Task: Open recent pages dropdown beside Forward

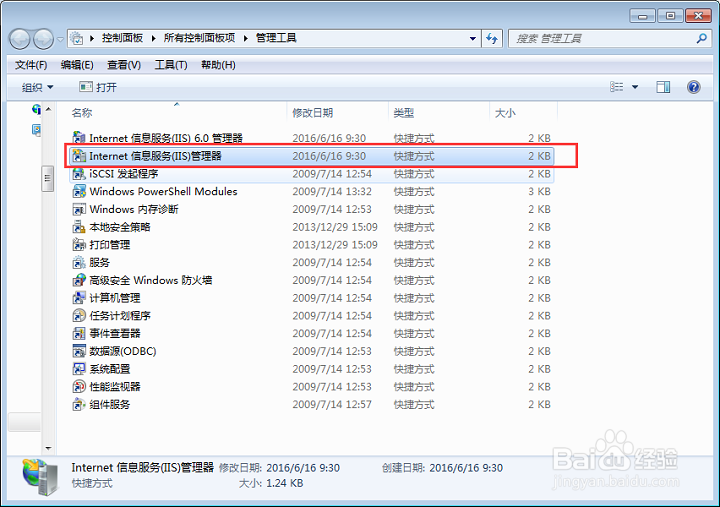Action: pyautogui.click(x=60, y=39)
